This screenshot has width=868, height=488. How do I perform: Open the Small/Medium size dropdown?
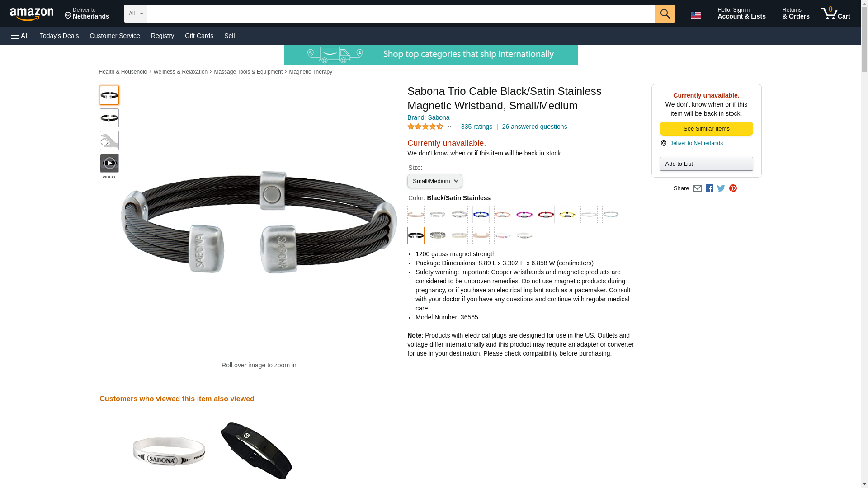(x=434, y=181)
